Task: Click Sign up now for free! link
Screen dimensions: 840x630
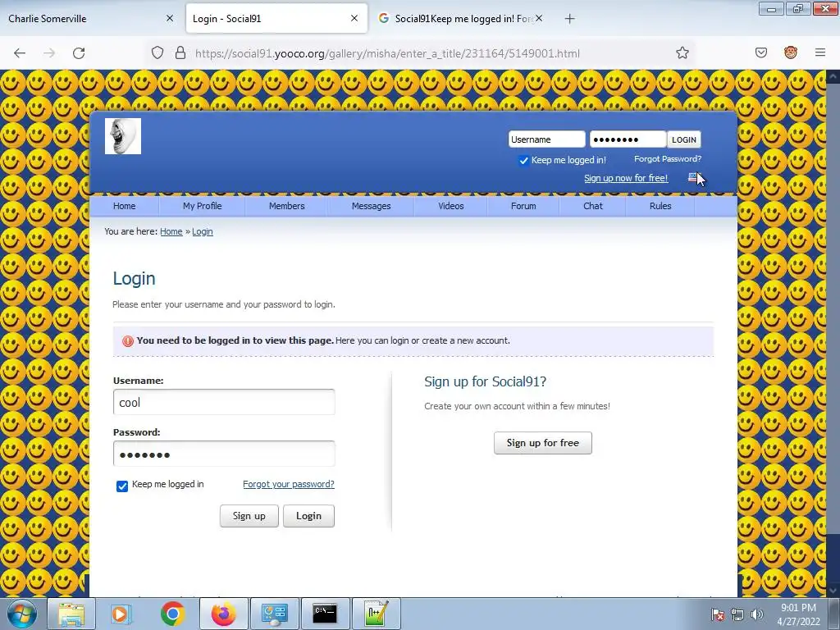Action: (x=626, y=178)
